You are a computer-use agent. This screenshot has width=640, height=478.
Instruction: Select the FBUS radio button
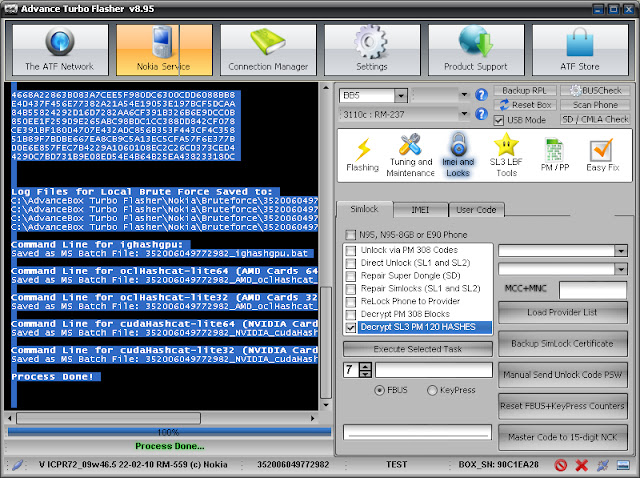[x=379, y=390]
